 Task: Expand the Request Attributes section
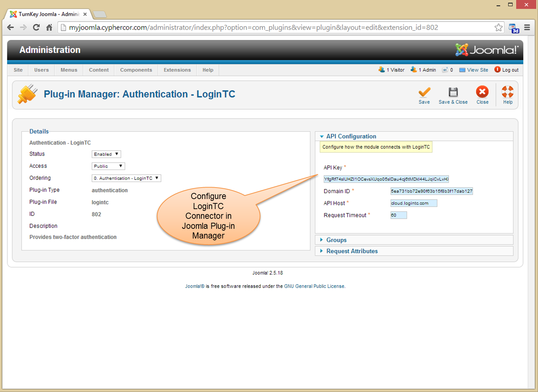pos(414,251)
